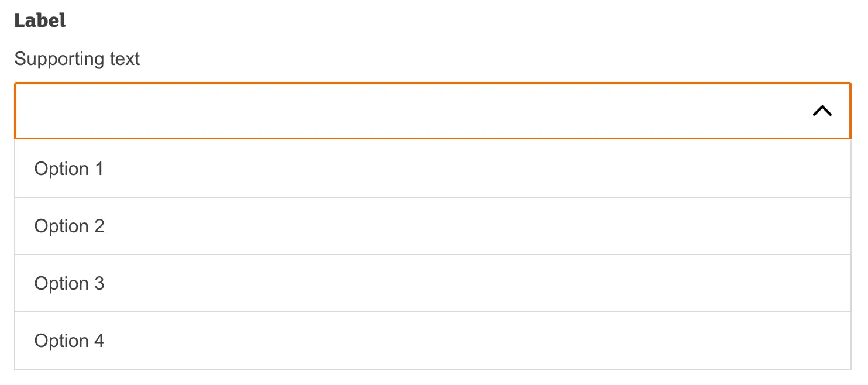Focus the empty combo box input
The image size is (868, 385).
pos(409,111)
